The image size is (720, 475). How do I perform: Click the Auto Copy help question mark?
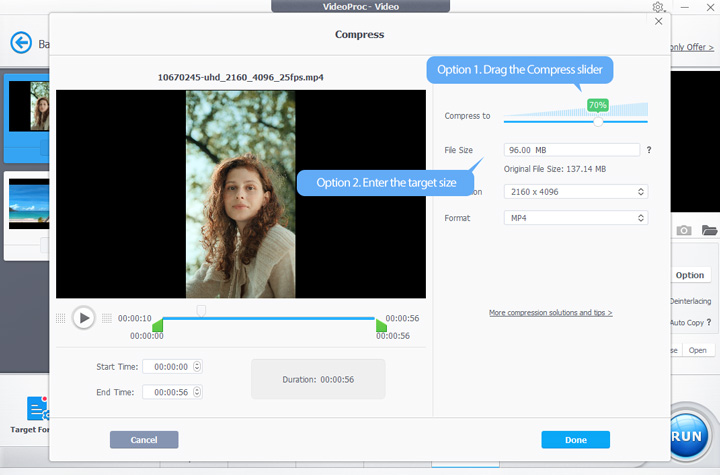(x=709, y=322)
